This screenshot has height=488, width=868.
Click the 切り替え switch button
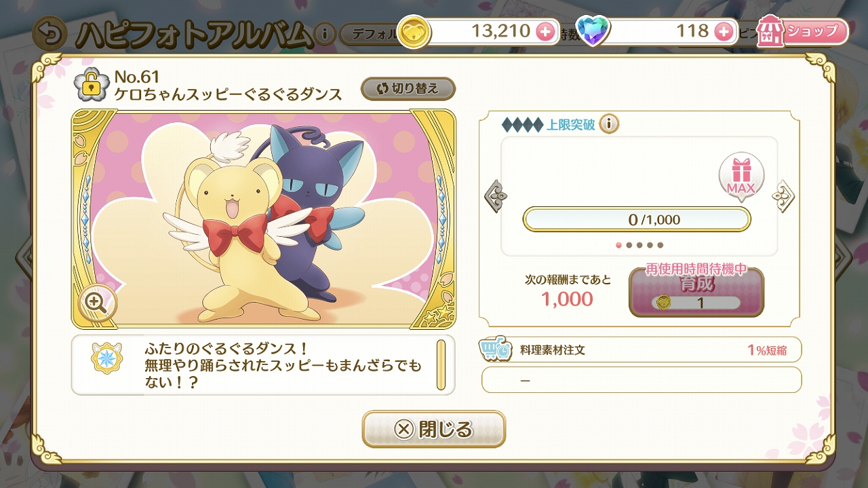[408, 88]
